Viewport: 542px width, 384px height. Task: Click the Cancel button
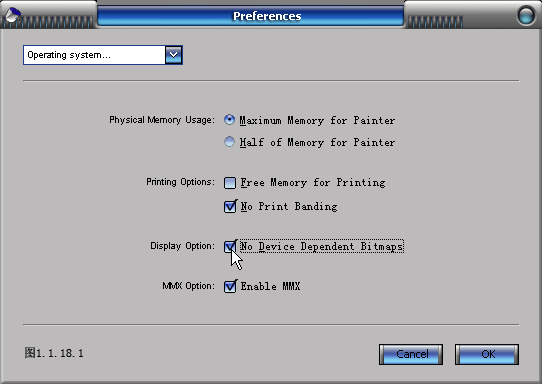411,354
